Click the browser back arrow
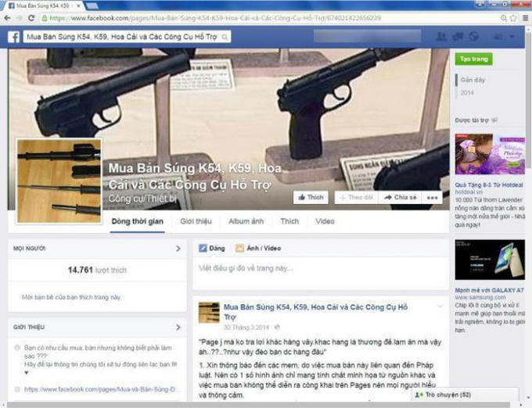The image size is (532, 408). point(9,16)
